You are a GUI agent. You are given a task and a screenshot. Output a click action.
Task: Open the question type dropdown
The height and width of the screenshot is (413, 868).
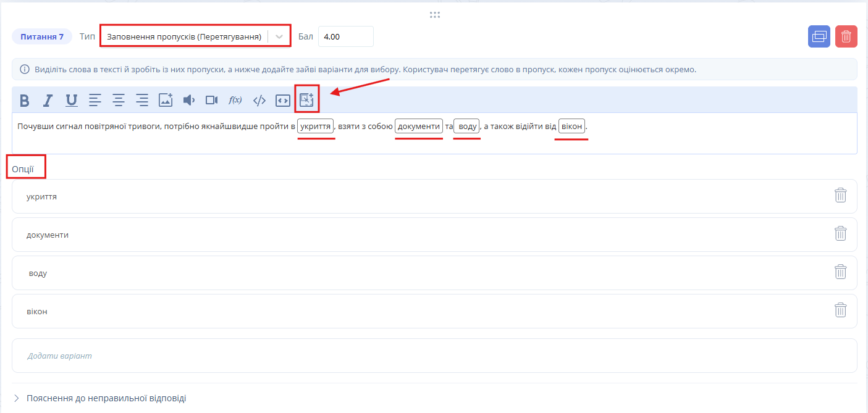click(x=195, y=36)
